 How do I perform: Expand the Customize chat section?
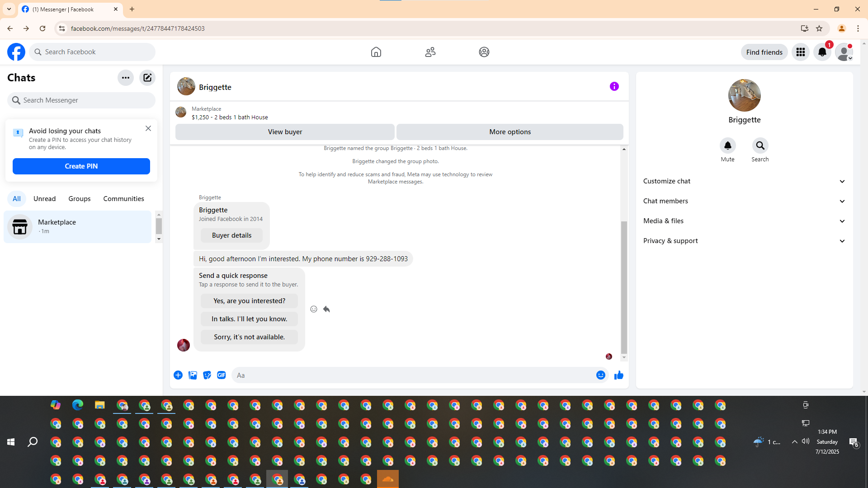(x=744, y=181)
